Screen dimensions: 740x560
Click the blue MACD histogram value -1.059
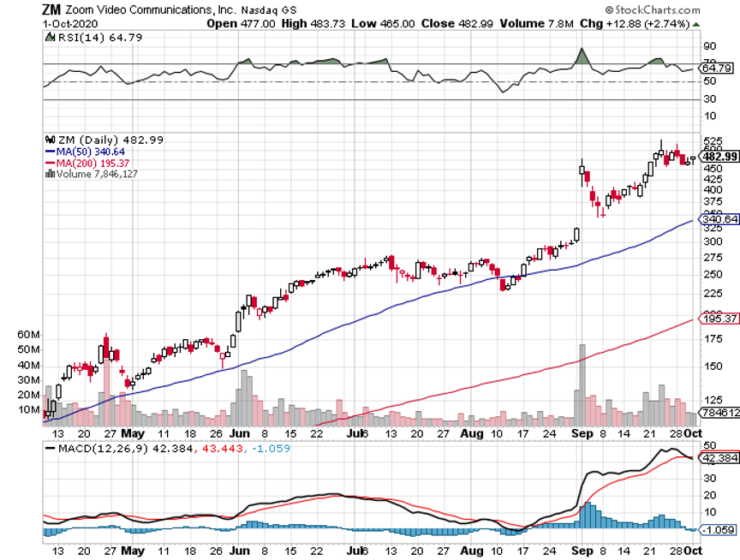point(271,448)
